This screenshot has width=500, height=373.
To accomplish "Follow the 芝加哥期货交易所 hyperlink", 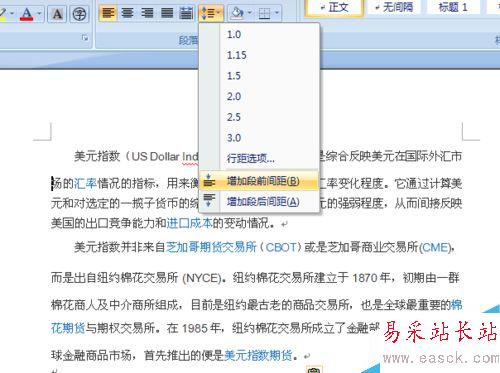I will [212, 247].
